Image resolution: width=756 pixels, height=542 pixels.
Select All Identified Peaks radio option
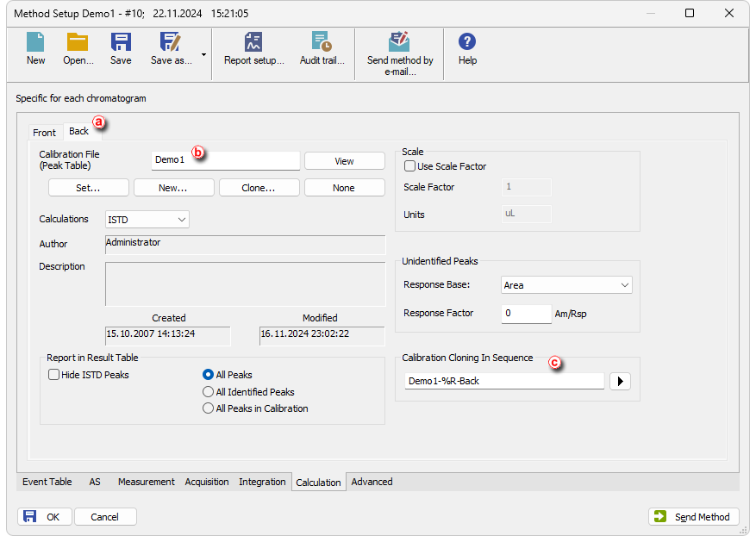208,392
